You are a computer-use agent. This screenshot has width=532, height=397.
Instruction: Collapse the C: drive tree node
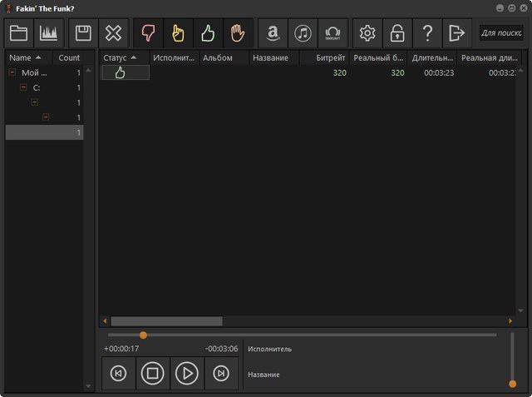point(23,87)
